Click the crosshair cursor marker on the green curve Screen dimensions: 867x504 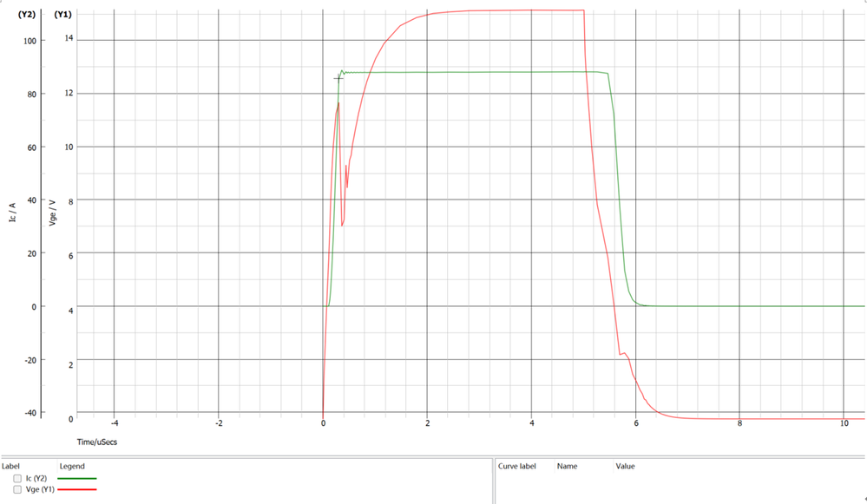338,79
